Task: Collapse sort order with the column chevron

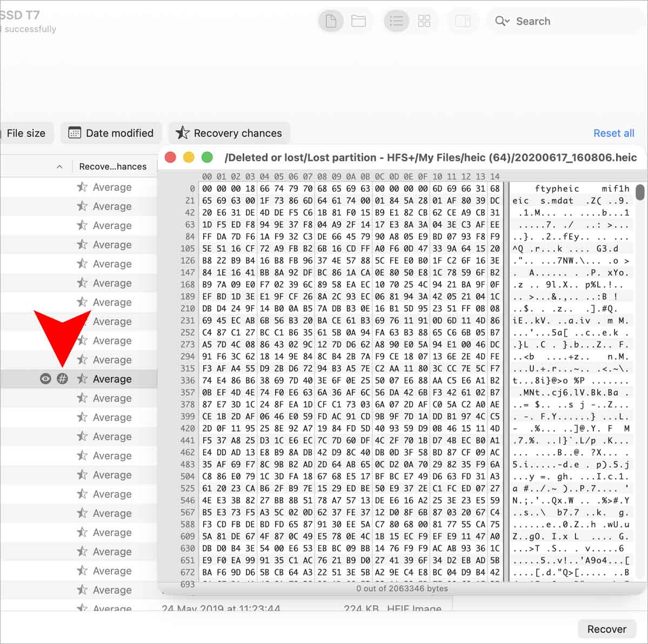Action: 59,166
